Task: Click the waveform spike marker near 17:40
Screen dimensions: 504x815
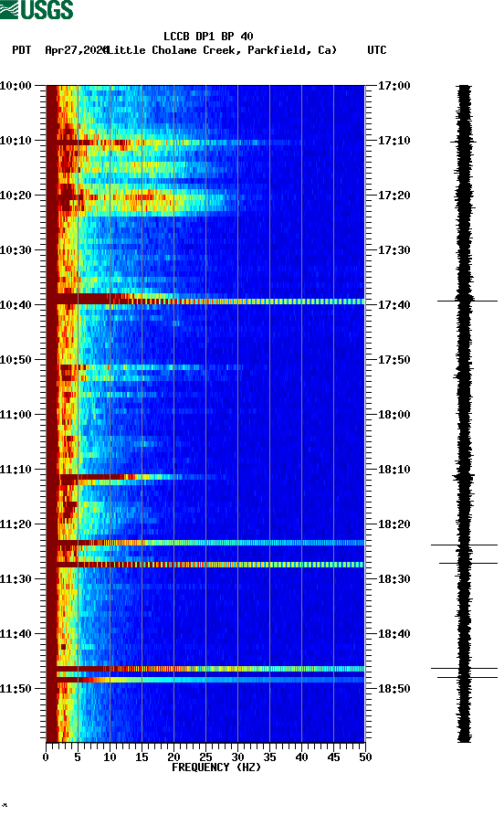Action: [x=467, y=301]
